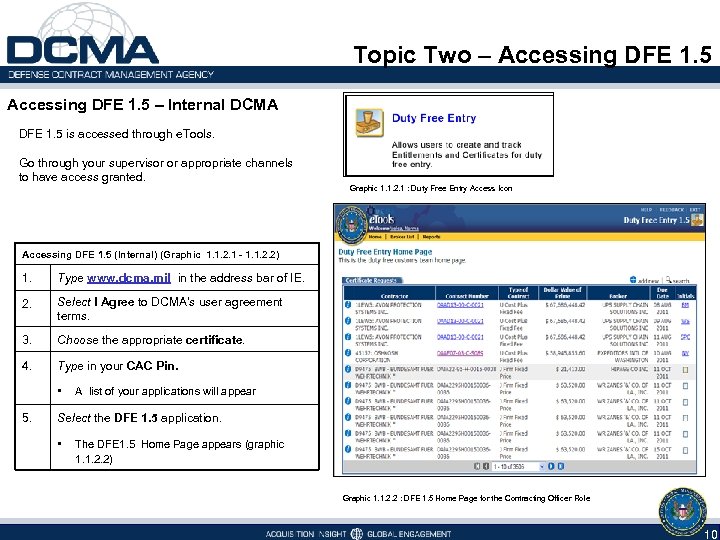Go to first page of results
Image resolution: width=720 pixels, height=540 pixels.
pyautogui.click(x=477, y=466)
